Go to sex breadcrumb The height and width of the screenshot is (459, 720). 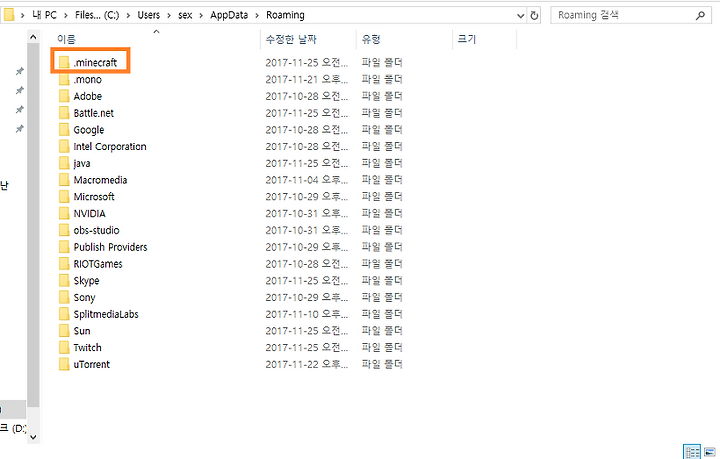pos(185,15)
